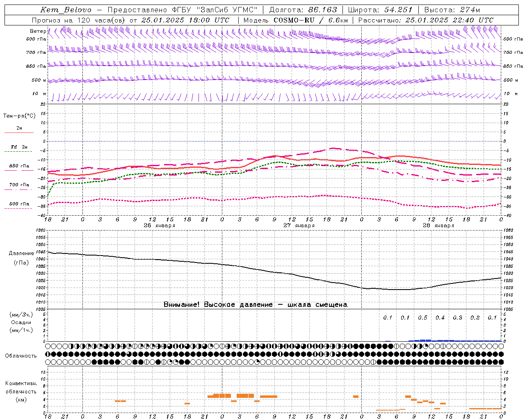This screenshot has width=525, height=420.
Task: Click the 'Осадки' precipitation label
Action: (21, 322)
